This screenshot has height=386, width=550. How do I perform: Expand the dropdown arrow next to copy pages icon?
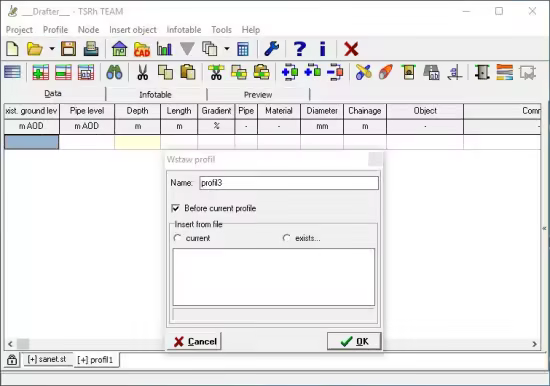(227, 49)
